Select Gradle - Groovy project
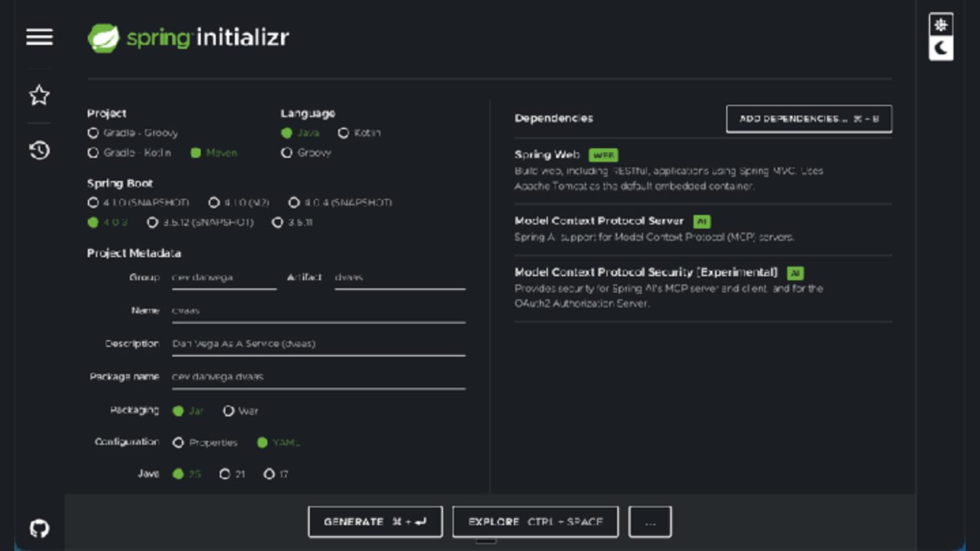This screenshot has width=980, height=551. point(133,133)
